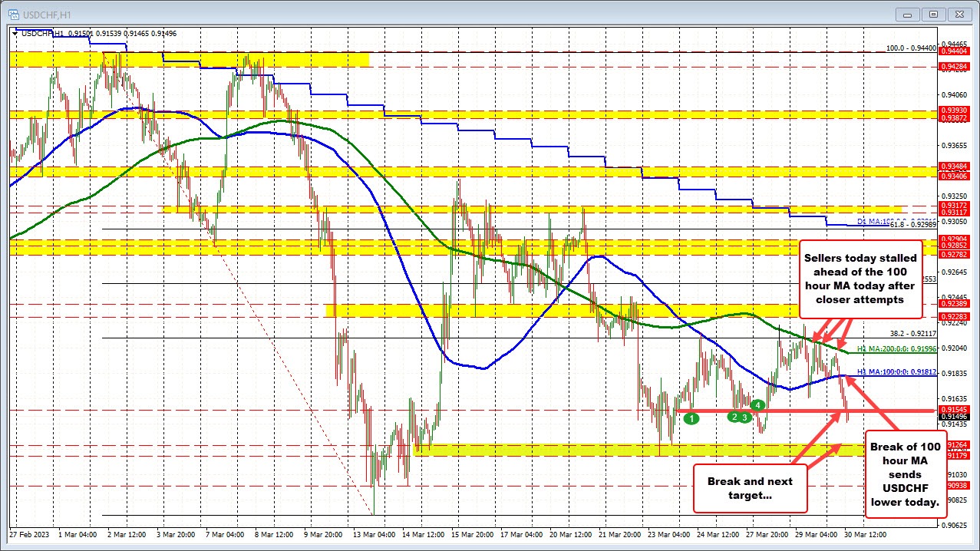
Task: Select the 0.92283 price level label
Action: point(953,316)
